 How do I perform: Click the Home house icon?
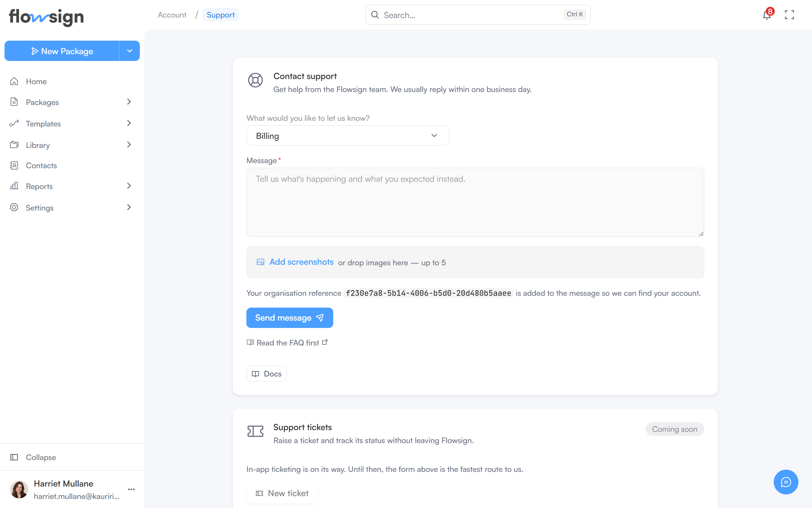coord(14,81)
